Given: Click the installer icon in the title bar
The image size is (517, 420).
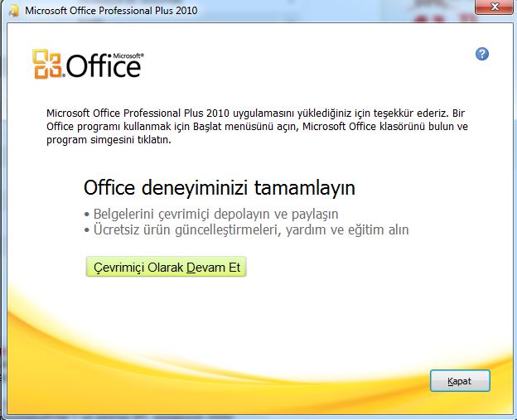Looking at the screenshot, I should pos(14,10).
